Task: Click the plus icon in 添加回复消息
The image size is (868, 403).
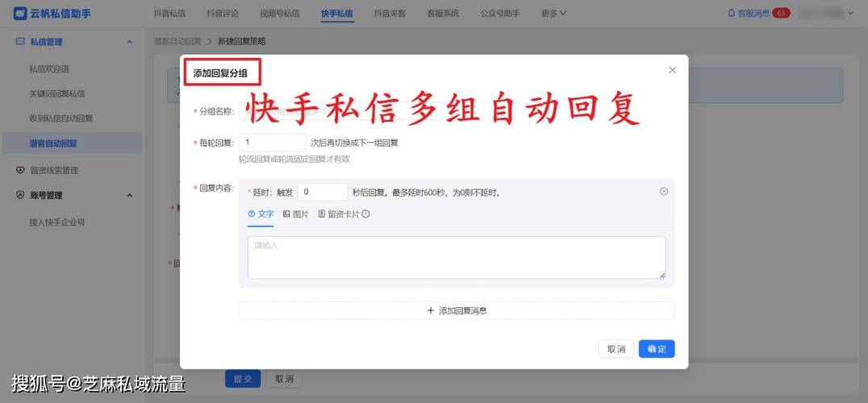Action: coord(430,310)
